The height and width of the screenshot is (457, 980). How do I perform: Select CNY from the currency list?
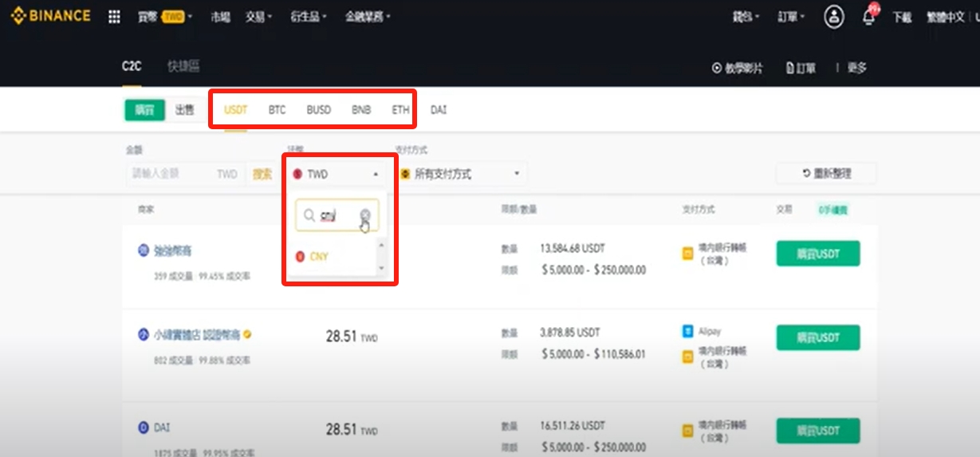click(x=318, y=257)
